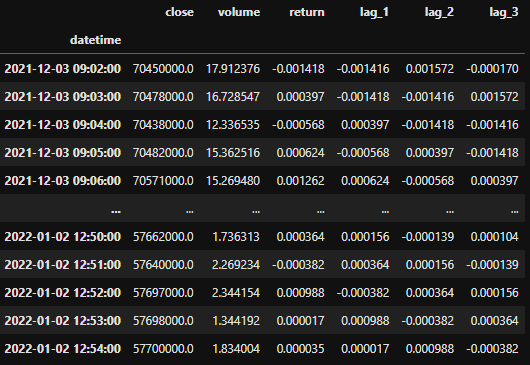The width and height of the screenshot is (530, 365).
Task: Click close value 70482000.0
Action: (163, 153)
